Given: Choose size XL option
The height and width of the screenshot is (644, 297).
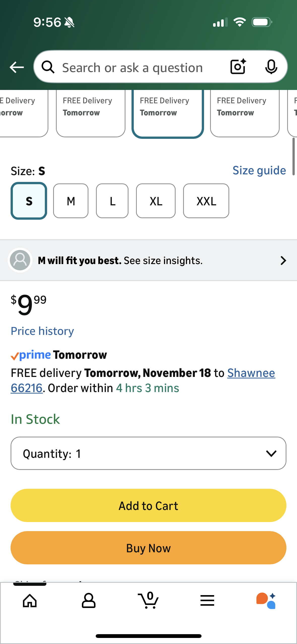Looking at the screenshot, I should (x=156, y=201).
